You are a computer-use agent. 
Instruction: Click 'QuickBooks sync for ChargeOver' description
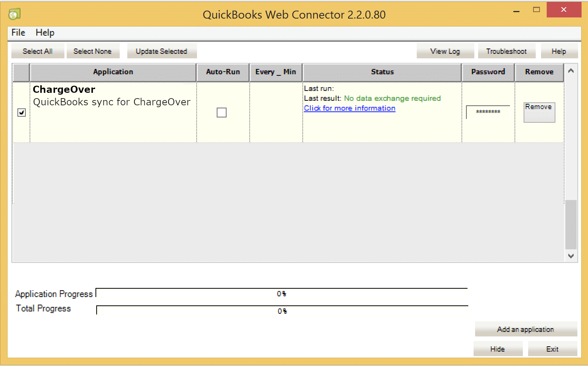112,102
